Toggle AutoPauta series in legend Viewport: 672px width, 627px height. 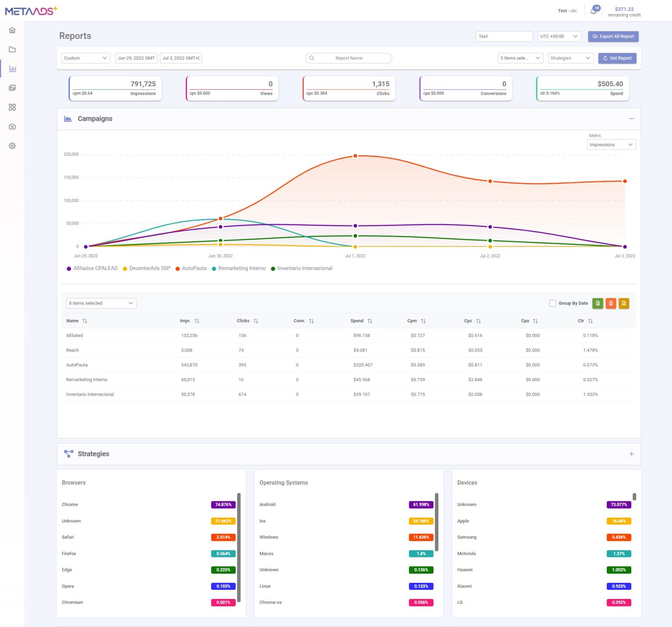[191, 269]
